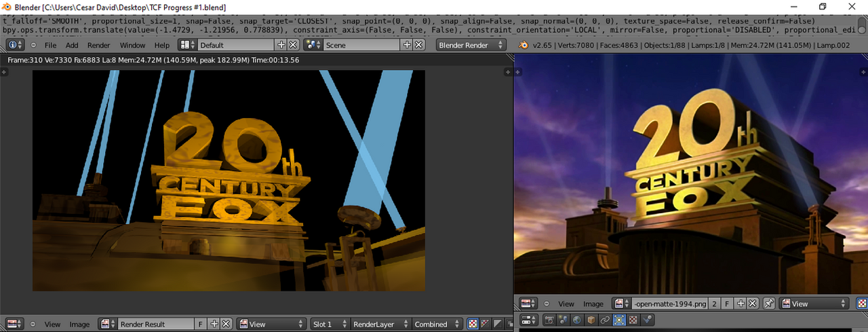Viewport: 868px width, 332px height.
Task: Open the World properties tab
Action: [577, 319]
